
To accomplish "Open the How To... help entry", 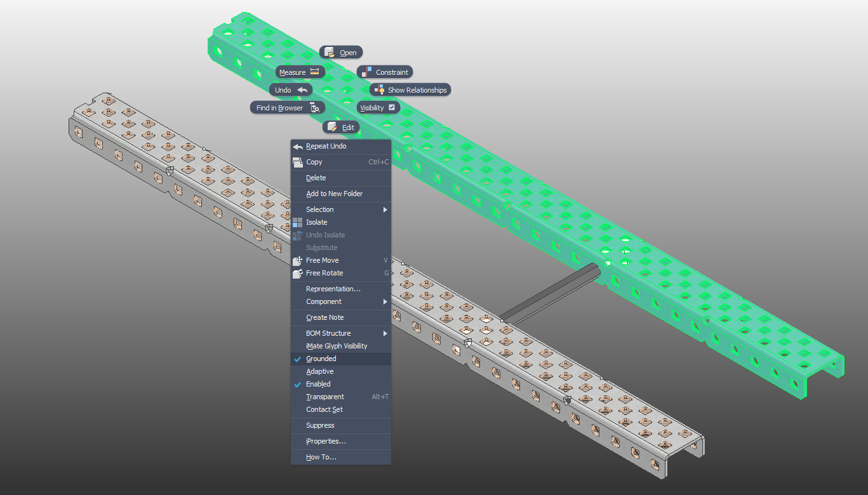I will 341,457.
